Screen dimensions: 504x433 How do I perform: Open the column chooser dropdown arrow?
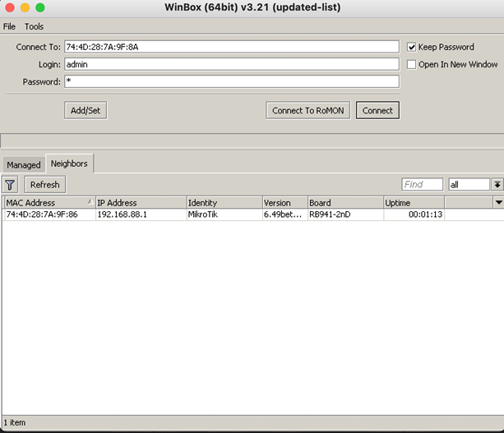497,202
